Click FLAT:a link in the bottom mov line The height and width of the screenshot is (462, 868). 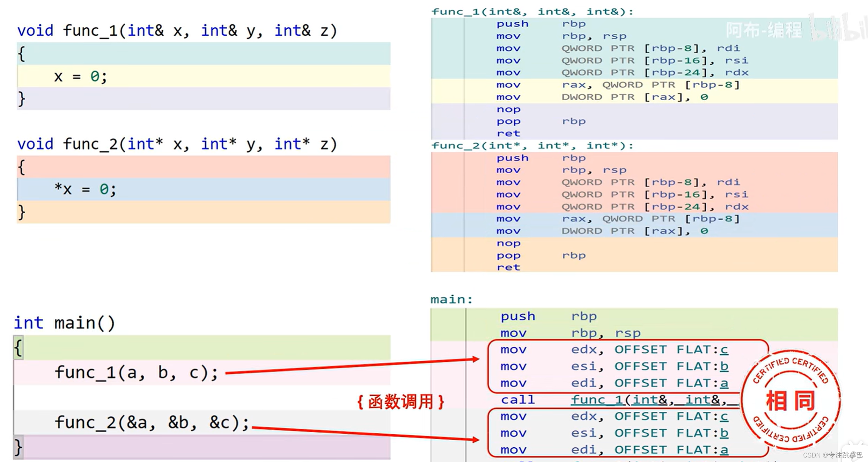pos(724,450)
